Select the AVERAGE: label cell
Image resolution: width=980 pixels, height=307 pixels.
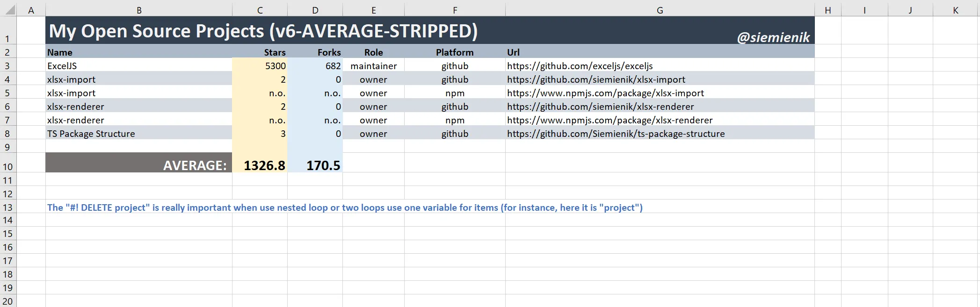195,165
